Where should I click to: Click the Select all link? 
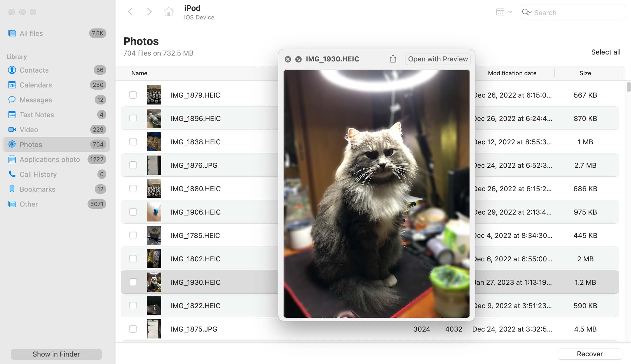(x=606, y=52)
